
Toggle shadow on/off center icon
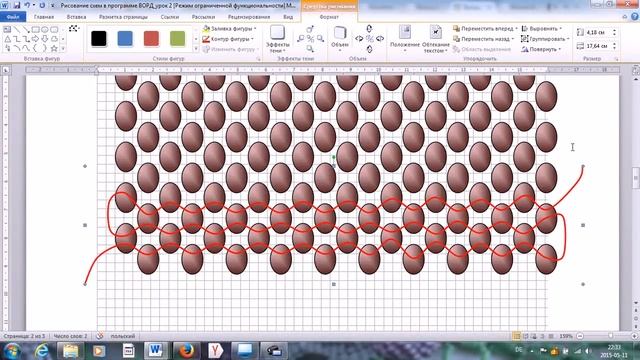click(x=311, y=39)
